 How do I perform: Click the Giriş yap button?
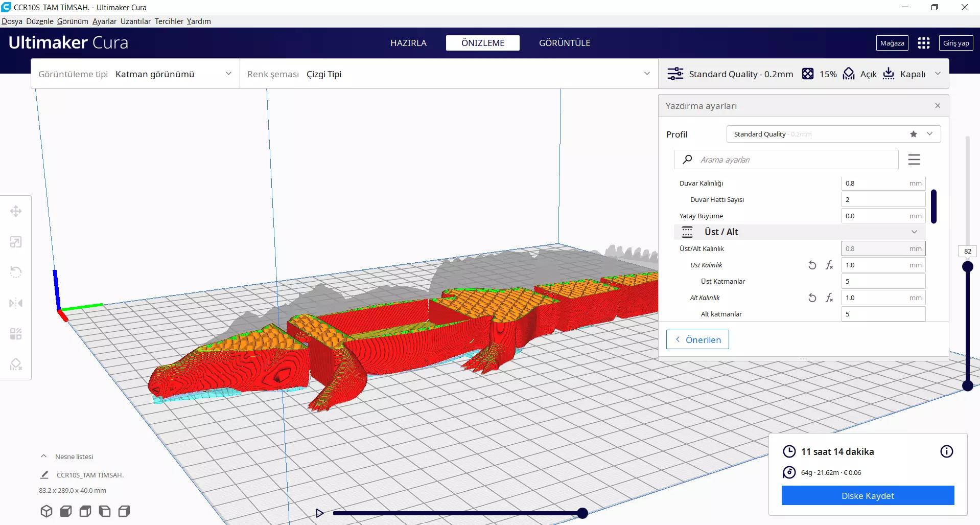click(956, 43)
